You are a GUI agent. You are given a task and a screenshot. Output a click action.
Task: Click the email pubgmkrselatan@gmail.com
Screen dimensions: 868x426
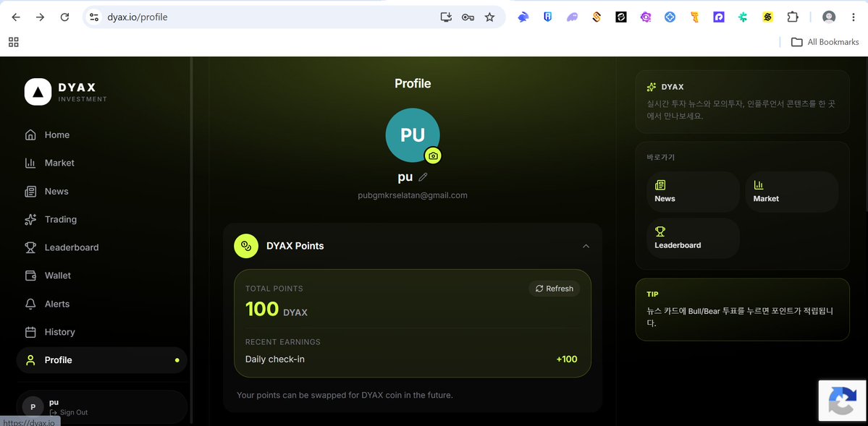413,195
